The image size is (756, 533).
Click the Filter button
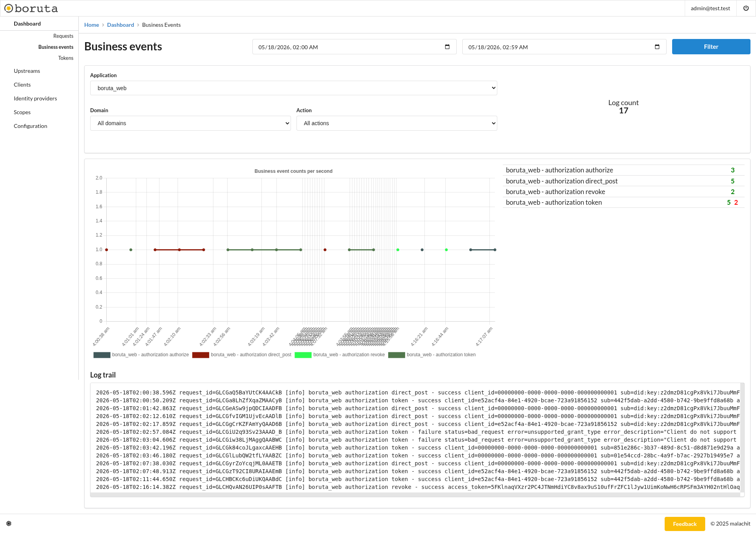coord(711,46)
